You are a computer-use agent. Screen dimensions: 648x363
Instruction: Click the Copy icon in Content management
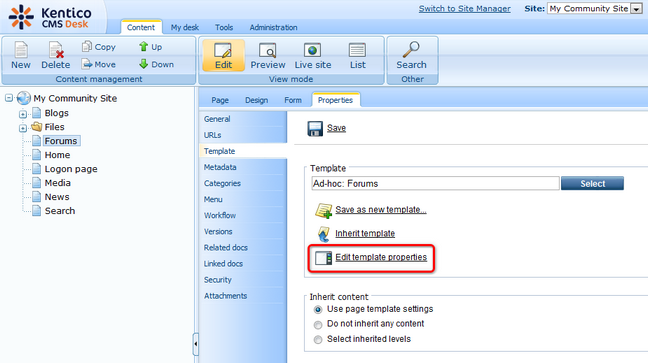click(86, 46)
